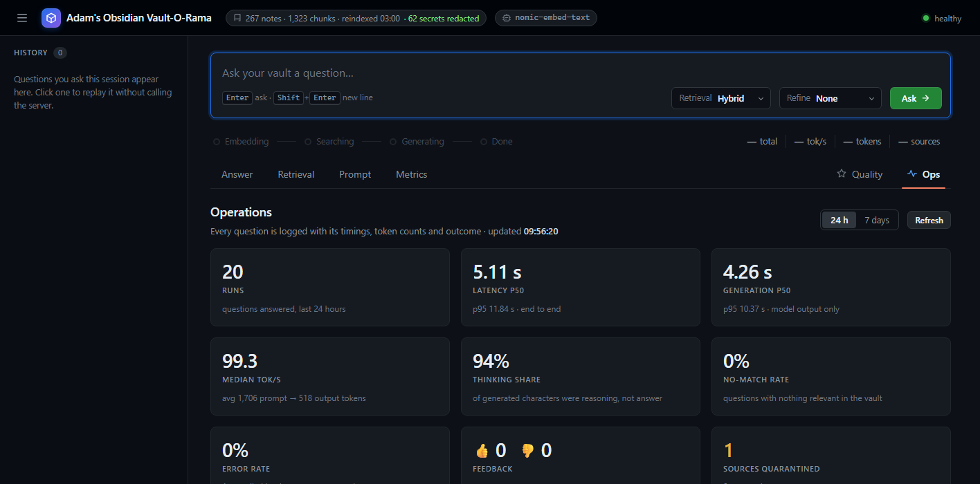Select the 24 h time range

(840, 220)
